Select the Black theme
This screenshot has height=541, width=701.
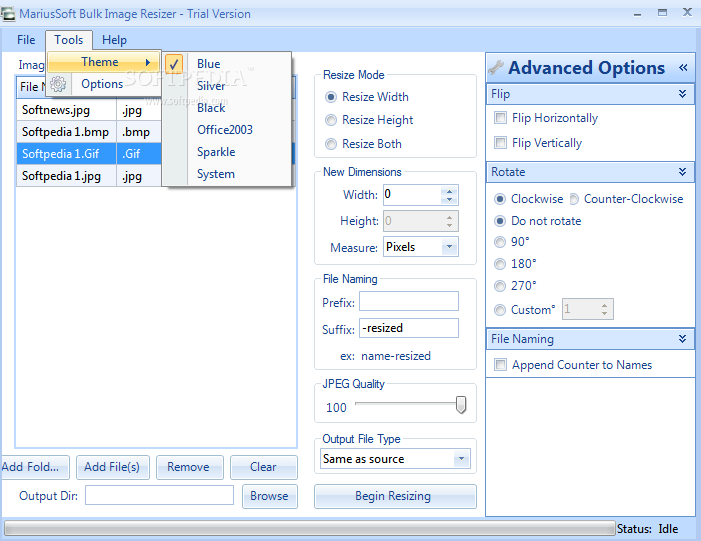[211, 108]
